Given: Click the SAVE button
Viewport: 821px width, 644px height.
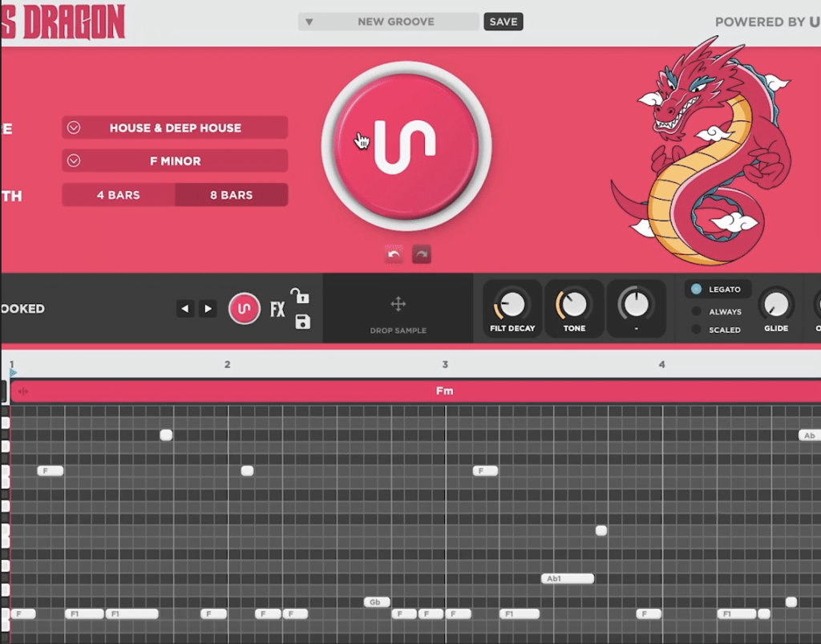Looking at the screenshot, I should click(x=503, y=22).
